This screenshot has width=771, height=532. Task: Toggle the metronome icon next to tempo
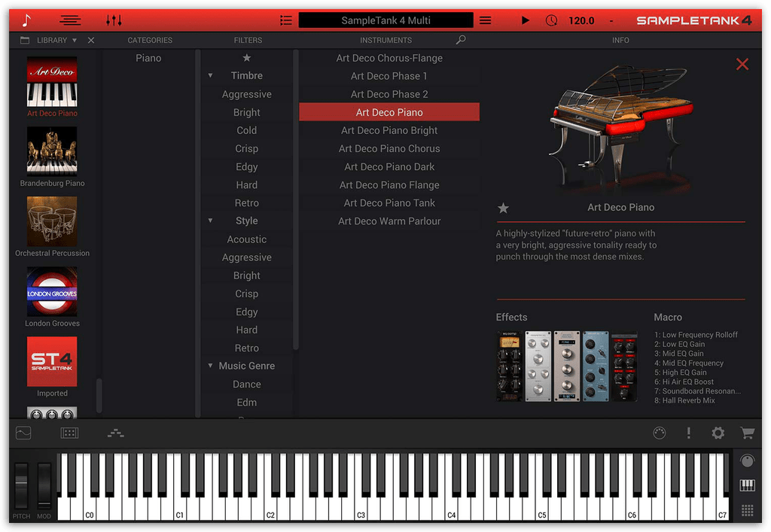pyautogui.click(x=552, y=20)
